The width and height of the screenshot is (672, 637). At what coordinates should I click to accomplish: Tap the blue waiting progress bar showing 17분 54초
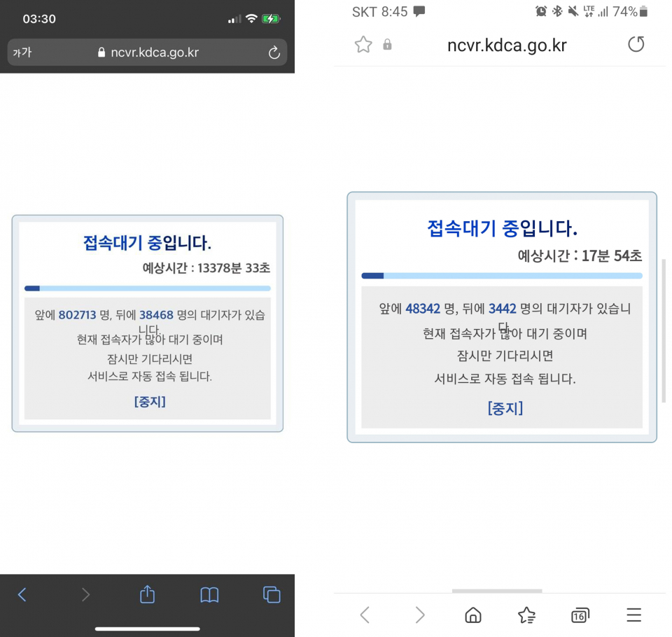[501, 275]
